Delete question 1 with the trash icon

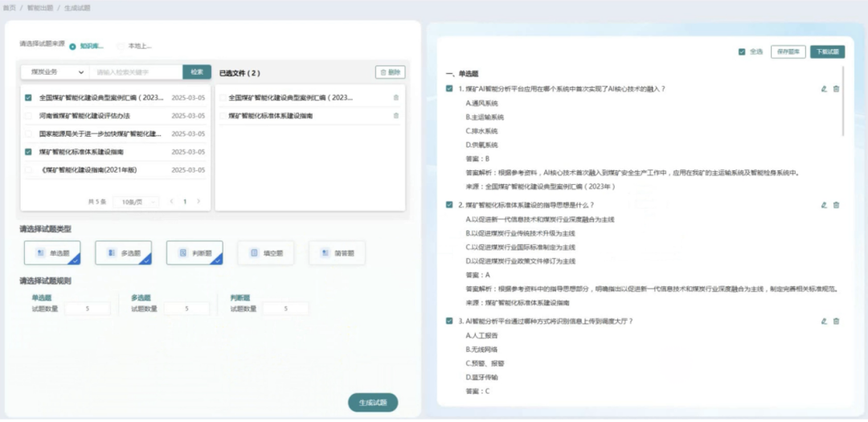click(x=836, y=88)
